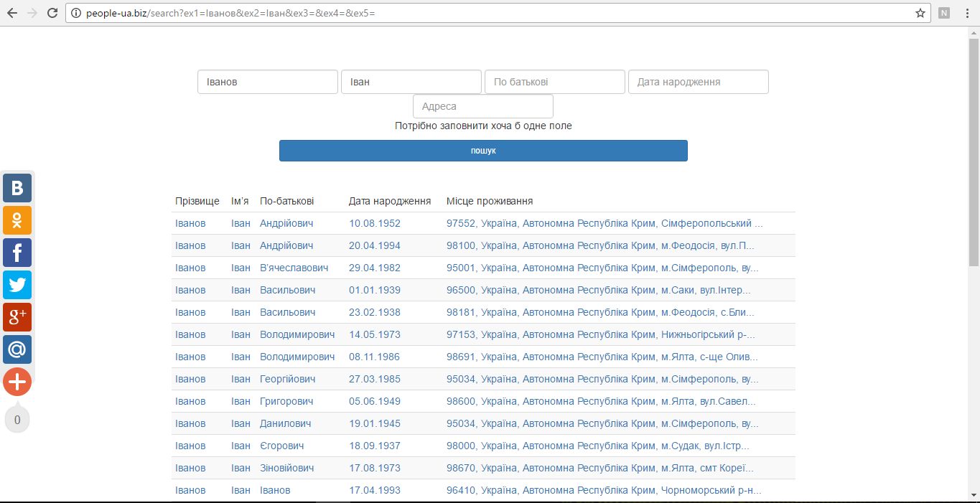Image resolution: width=980 pixels, height=503 pixels.
Task: Click the Twitter share icon
Action: tap(17, 285)
